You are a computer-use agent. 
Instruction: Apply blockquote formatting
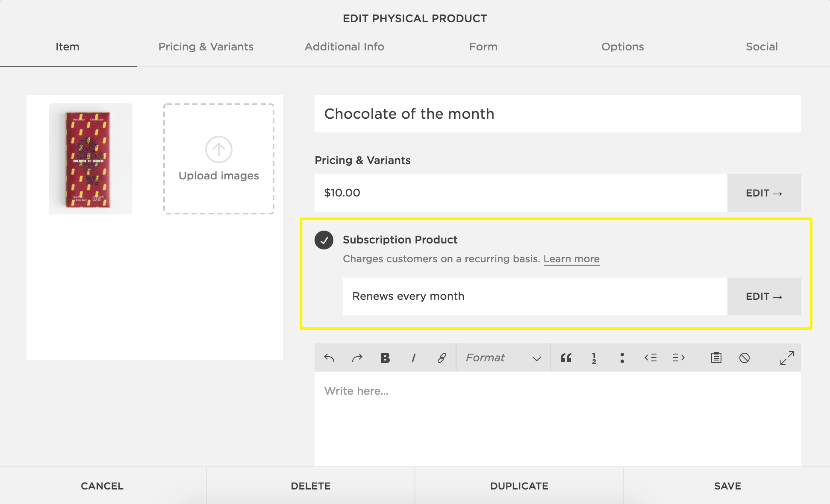point(566,358)
